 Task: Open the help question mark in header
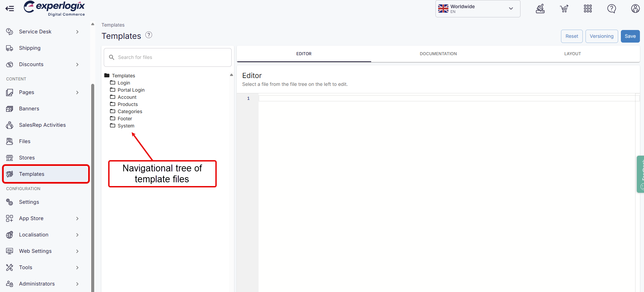coord(611,9)
